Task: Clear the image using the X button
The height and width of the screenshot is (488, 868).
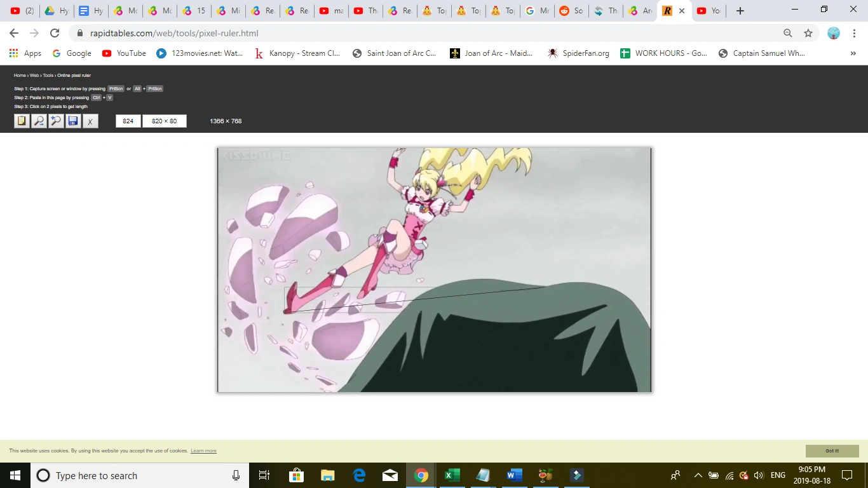Action: coord(90,121)
